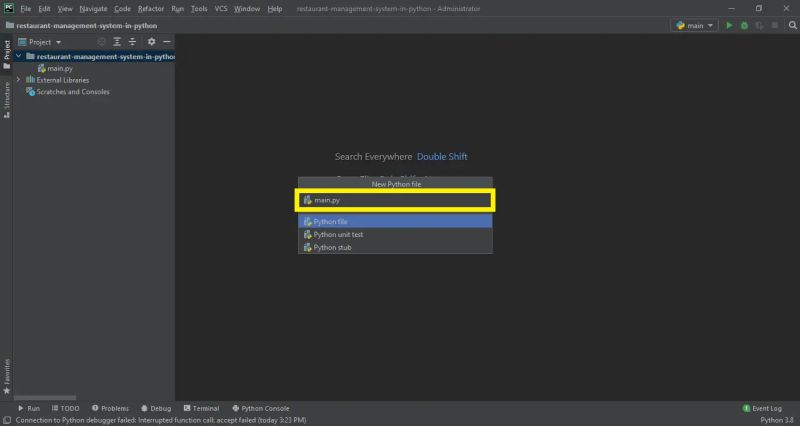Choose Python unit test in popup list
800x426 pixels.
pyautogui.click(x=395, y=235)
